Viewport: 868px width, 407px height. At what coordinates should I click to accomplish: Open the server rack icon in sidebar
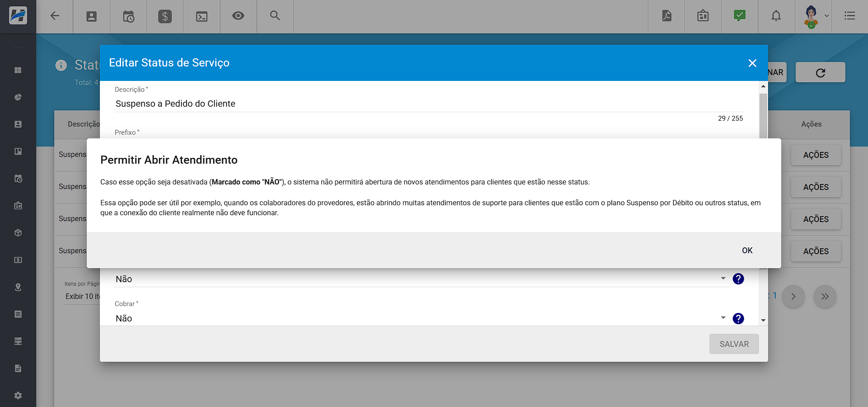point(18,341)
